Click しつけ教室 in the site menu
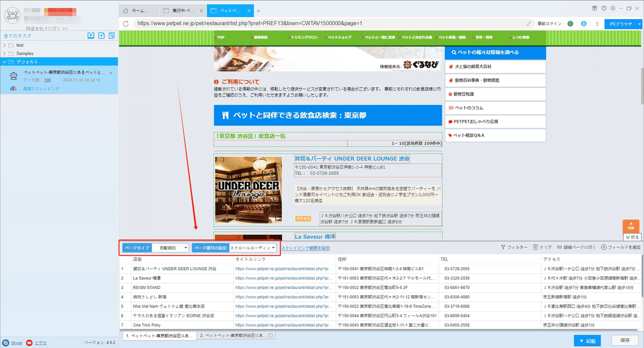 (520, 38)
